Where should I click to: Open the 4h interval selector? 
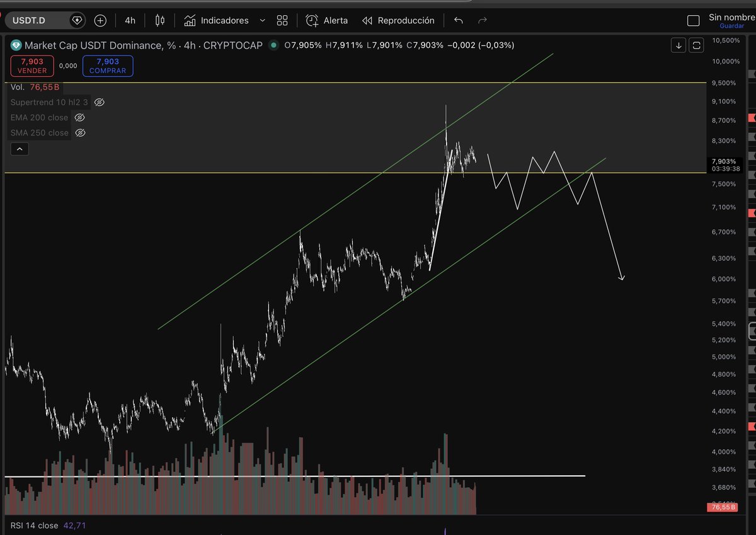point(130,20)
